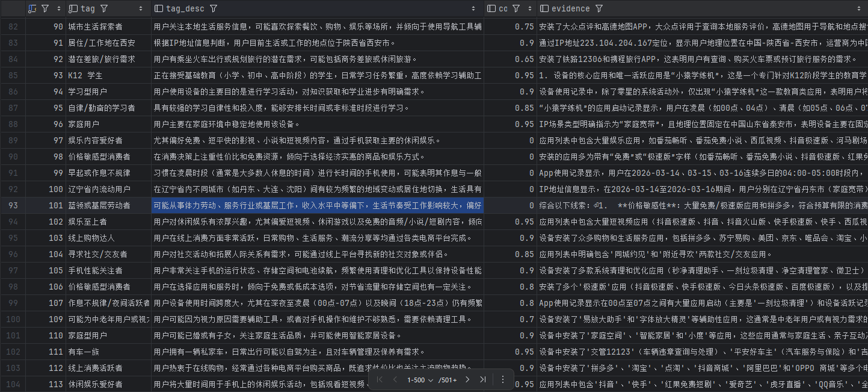Select the 0.65 confidence cell

511,59
